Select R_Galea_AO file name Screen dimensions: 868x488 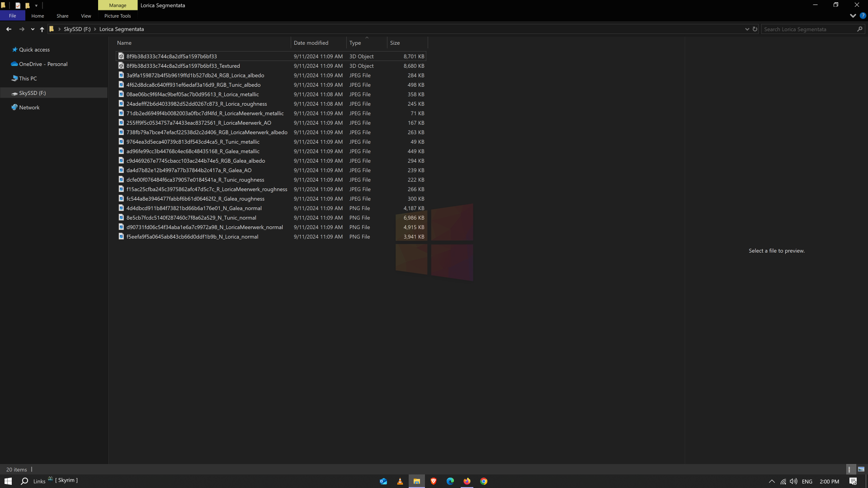[x=189, y=170]
